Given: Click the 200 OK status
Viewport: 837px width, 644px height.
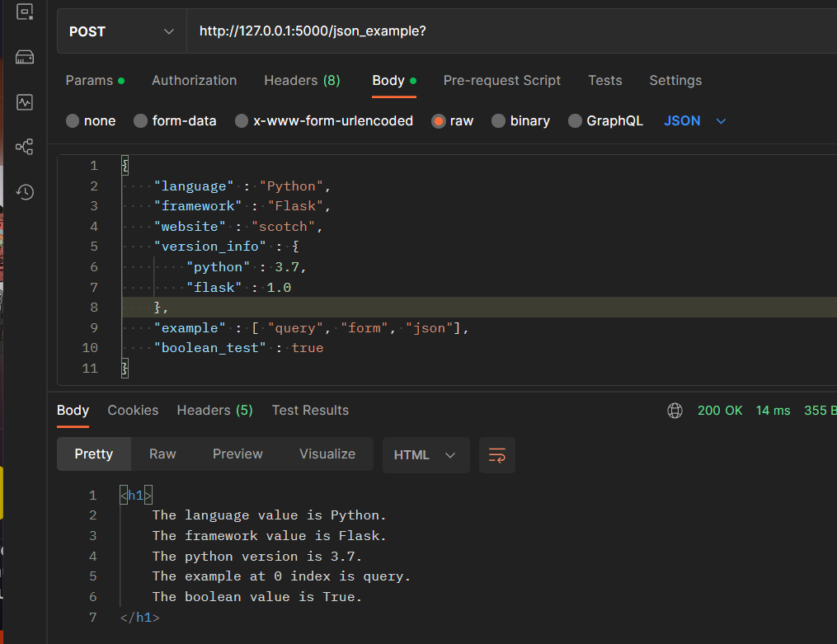Looking at the screenshot, I should click(x=720, y=411).
